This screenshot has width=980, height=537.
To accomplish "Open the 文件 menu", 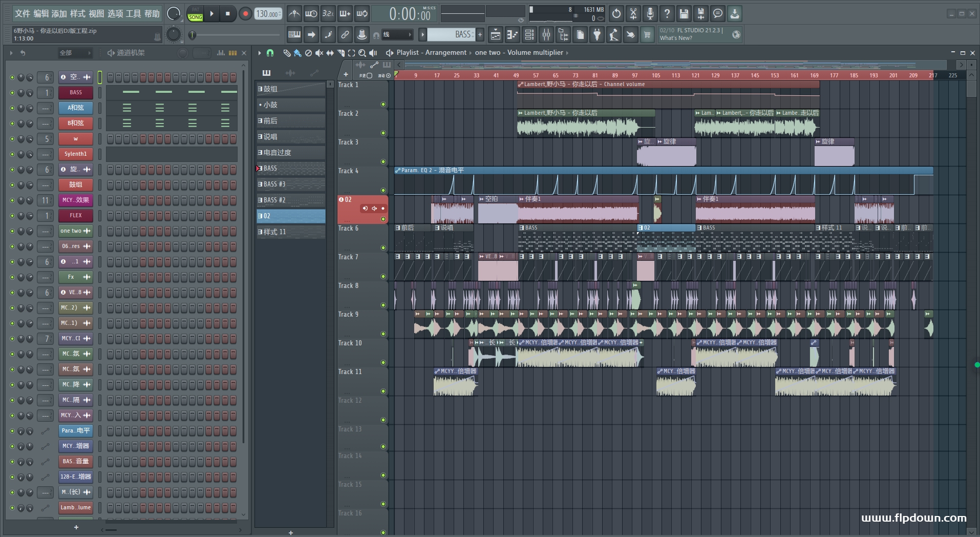I will coord(23,14).
